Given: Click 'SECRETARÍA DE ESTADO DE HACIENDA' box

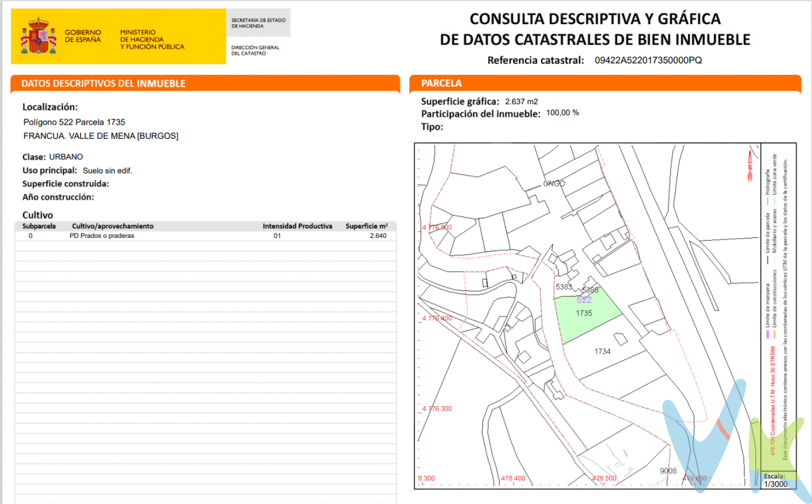Looking at the screenshot, I should [x=258, y=23].
